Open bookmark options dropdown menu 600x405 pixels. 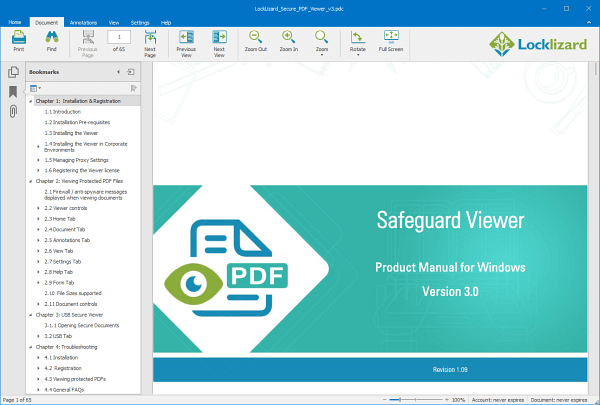click(x=35, y=88)
